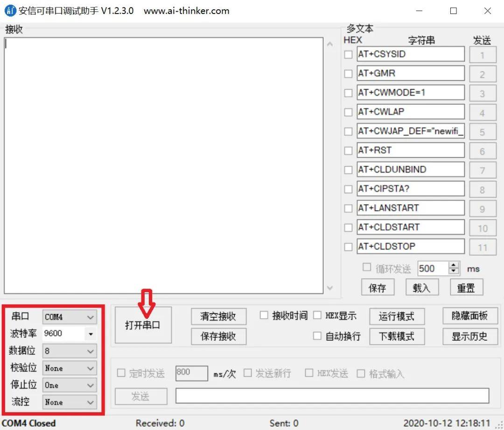Viewport: 504px width, 430px height.
Task: Click the Ai-Thinker logo in the title bar
Action: [10, 10]
